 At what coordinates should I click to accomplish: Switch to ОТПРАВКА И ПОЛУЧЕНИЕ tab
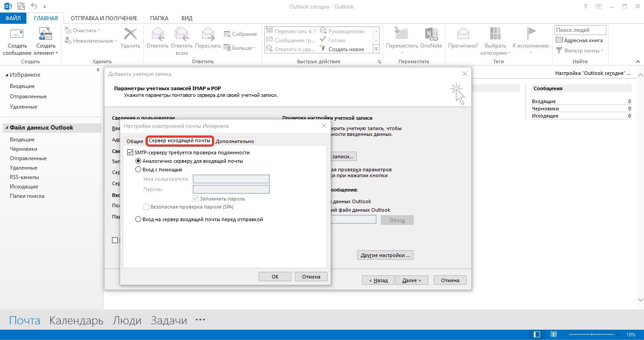(x=104, y=18)
